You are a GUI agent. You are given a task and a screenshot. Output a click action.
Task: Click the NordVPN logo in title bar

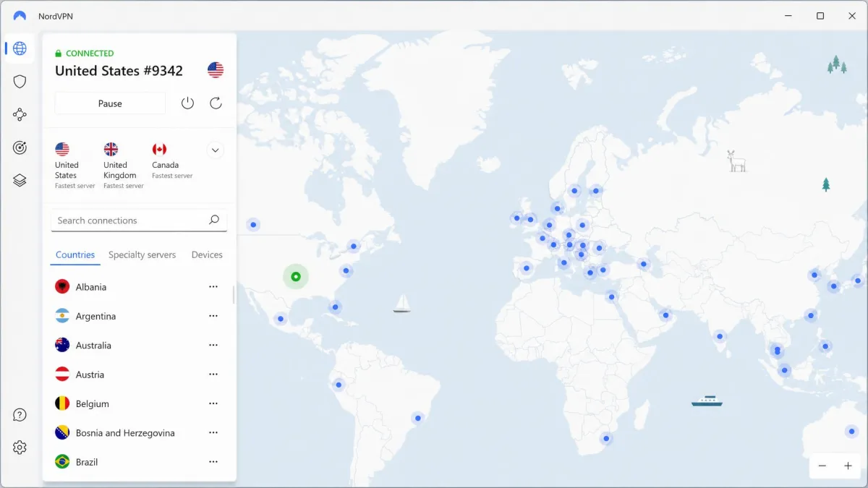[20, 16]
